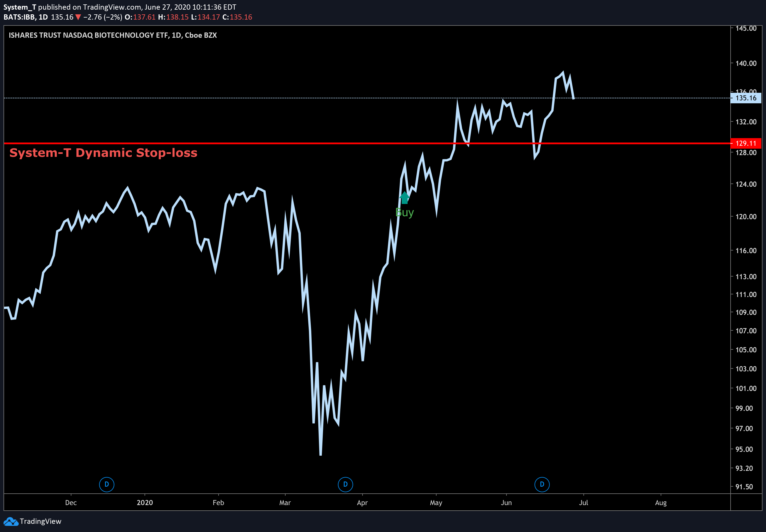Click the Apr label on time axis

point(362,503)
